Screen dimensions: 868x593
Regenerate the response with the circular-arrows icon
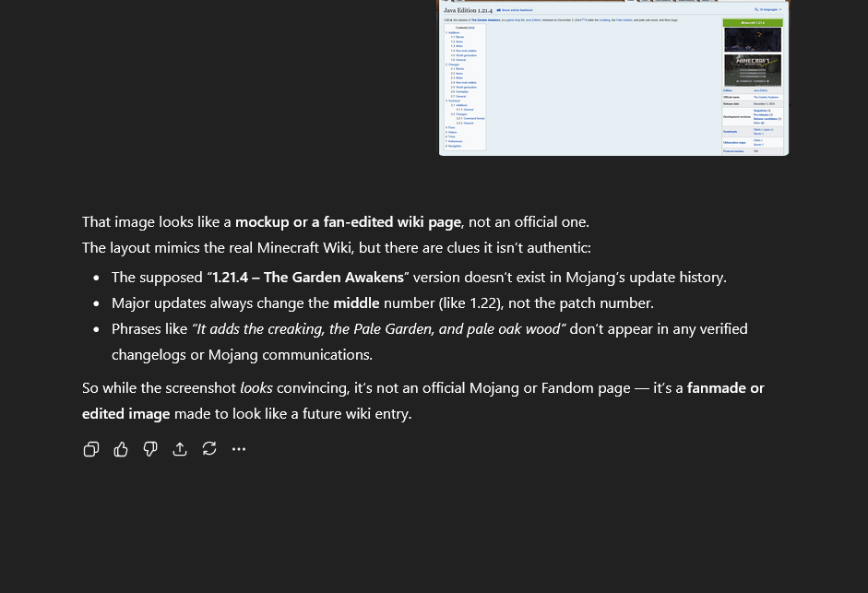pos(209,449)
